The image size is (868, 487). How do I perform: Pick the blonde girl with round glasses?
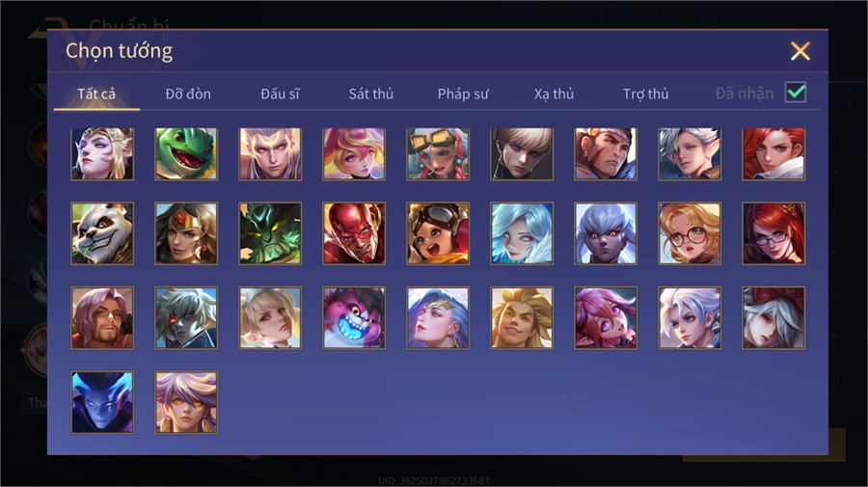click(x=690, y=233)
